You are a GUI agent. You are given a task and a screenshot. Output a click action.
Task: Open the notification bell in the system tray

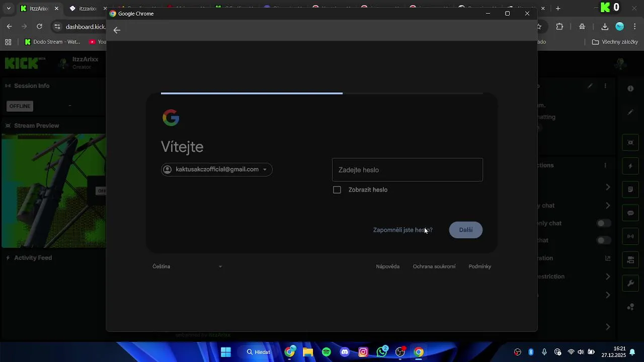[x=633, y=352]
